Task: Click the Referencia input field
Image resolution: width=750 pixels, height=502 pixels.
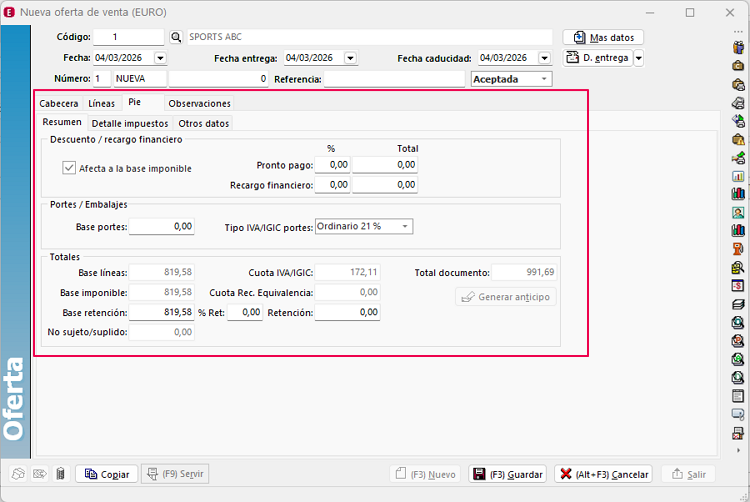Action: click(x=394, y=79)
